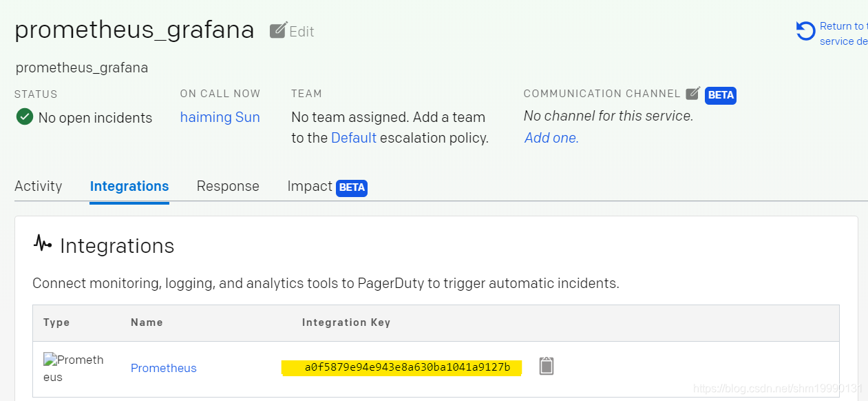Click the BETA badge beside the Impact tab

pyautogui.click(x=352, y=187)
